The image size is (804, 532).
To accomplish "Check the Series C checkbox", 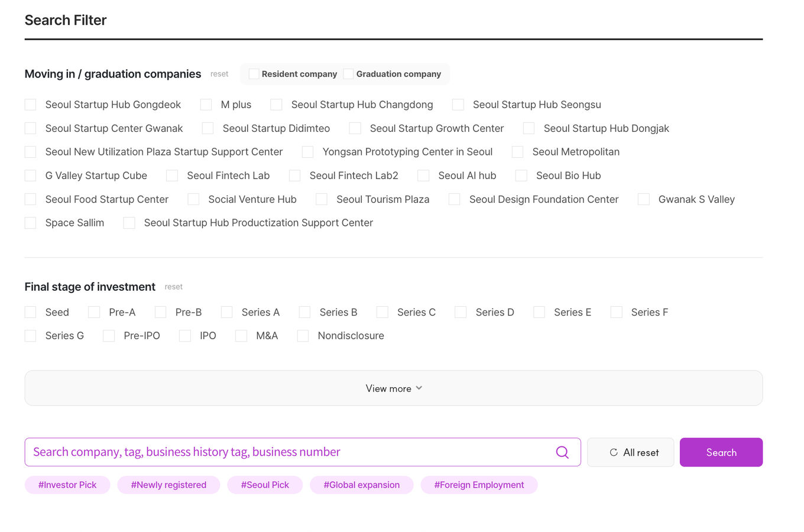I will click(x=382, y=312).
